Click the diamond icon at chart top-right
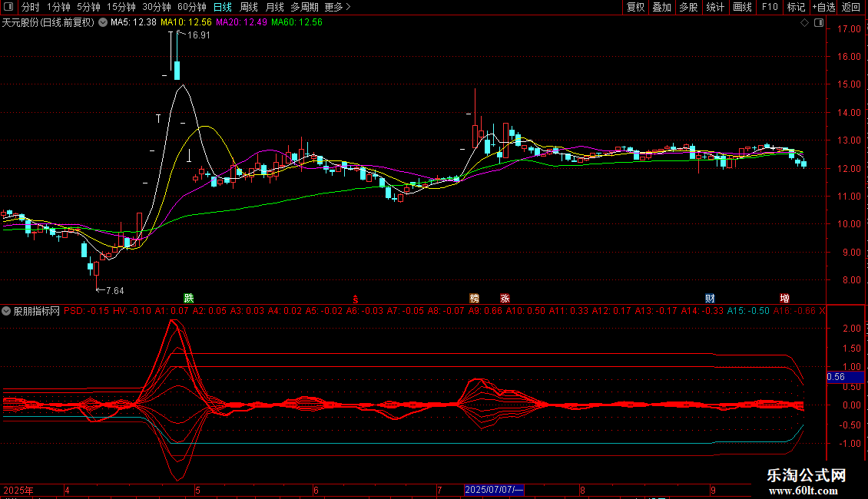868x499 pixels. click(x=803, y=23)
